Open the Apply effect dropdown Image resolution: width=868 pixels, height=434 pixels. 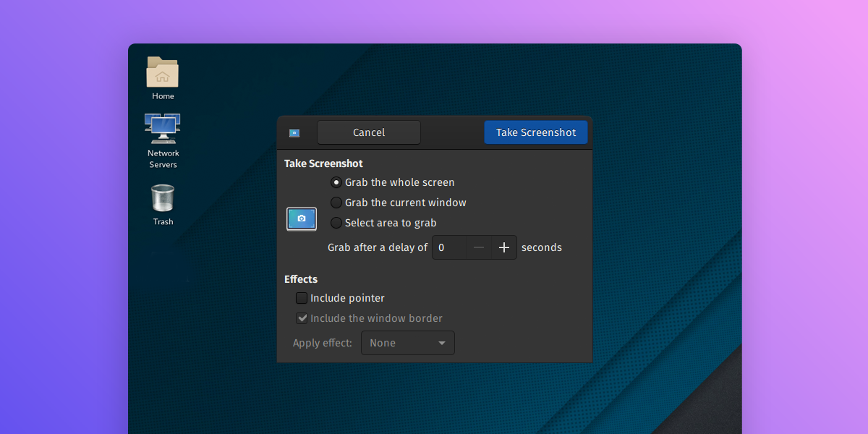[x=407, y=343]
